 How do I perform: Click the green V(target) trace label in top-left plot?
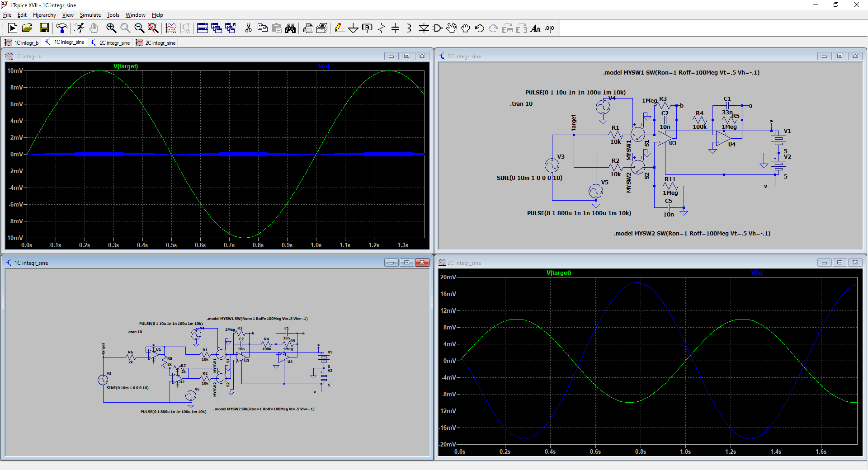126,66
